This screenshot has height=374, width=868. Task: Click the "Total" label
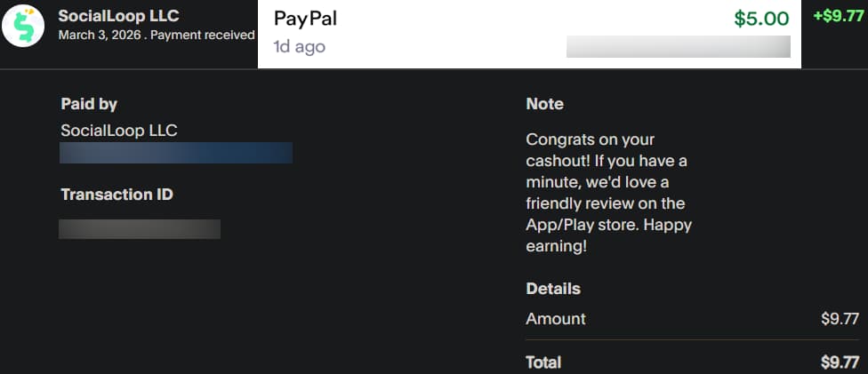click(543, 362)
